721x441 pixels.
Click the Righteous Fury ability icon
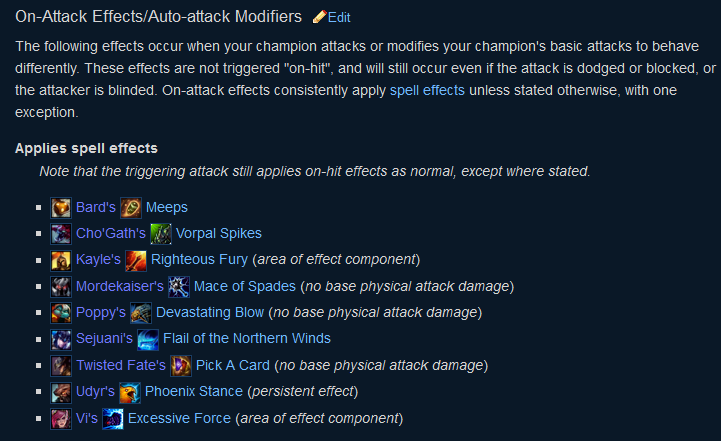click(x=136, y=260)
